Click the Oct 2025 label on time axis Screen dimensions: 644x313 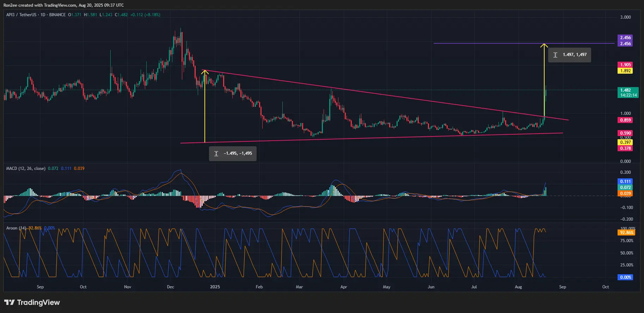point(605,287)
